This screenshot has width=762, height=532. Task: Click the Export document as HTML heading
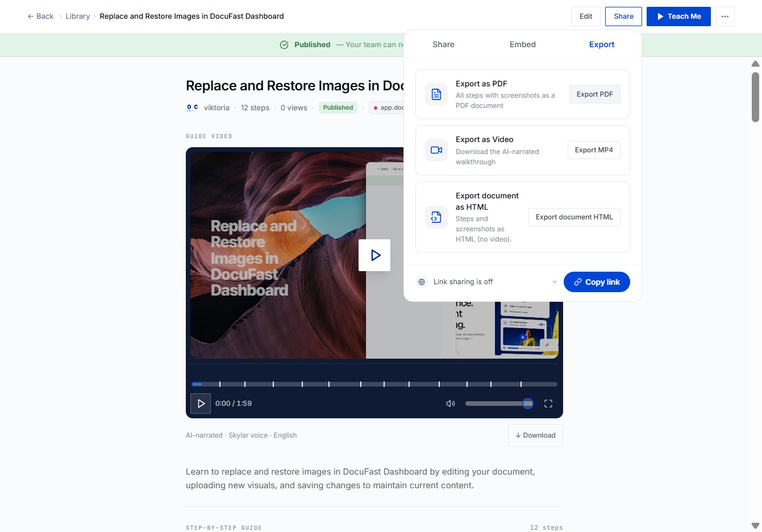coord(487,201)
